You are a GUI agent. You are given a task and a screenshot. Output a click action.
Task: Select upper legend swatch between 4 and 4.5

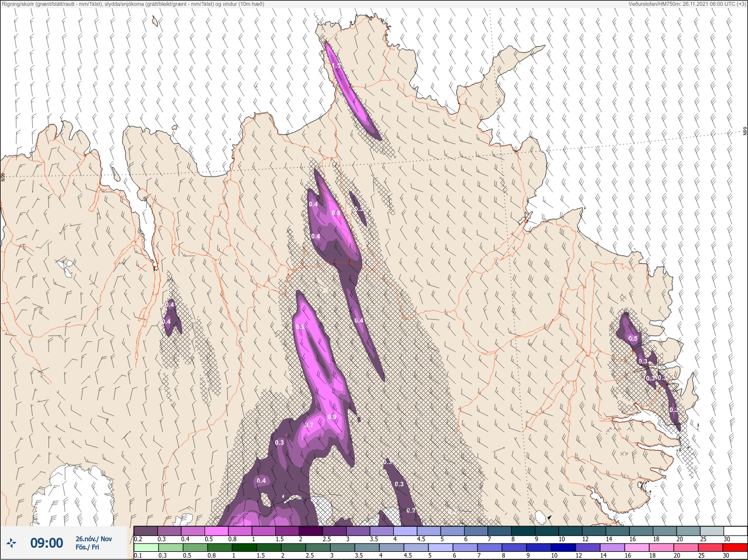click(x=406, y=531)
